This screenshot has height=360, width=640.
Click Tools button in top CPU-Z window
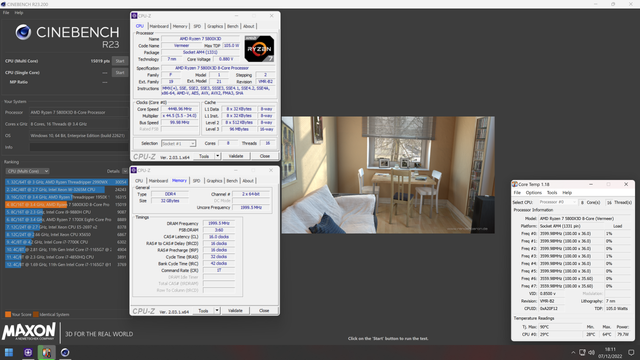click(x=204, y=156)
